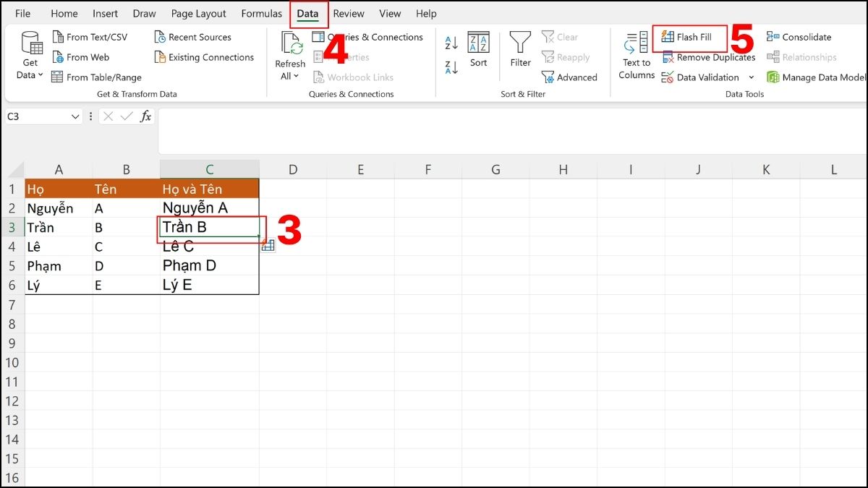Click header cell 'Tên'
The height and width of the screenshot is (488, 868).
tap(127, 189)
